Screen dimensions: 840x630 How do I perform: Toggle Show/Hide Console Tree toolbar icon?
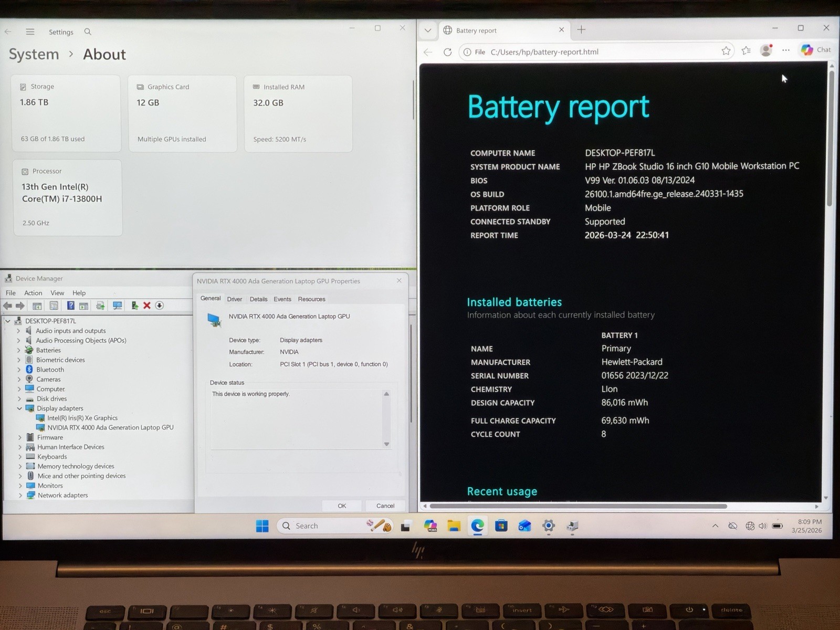click(37, 306)
